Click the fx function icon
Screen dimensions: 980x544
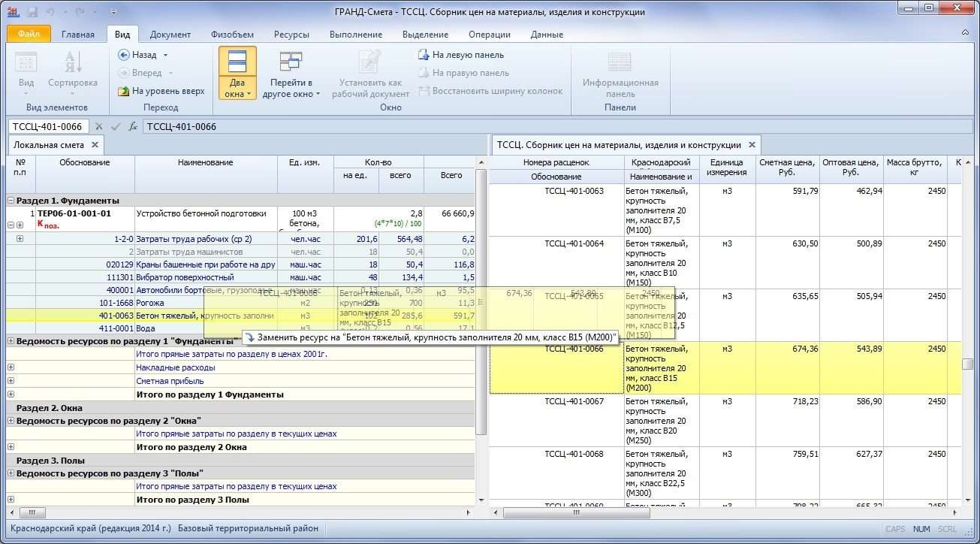coord(133,126)
